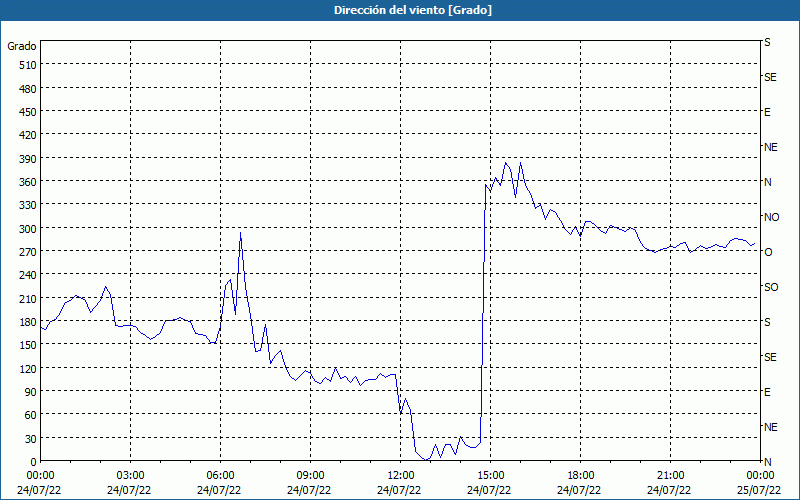Select the 300 y-axis label
This screenshot has width=800, height=500.
pyautogui.click(x=28, y=229)
